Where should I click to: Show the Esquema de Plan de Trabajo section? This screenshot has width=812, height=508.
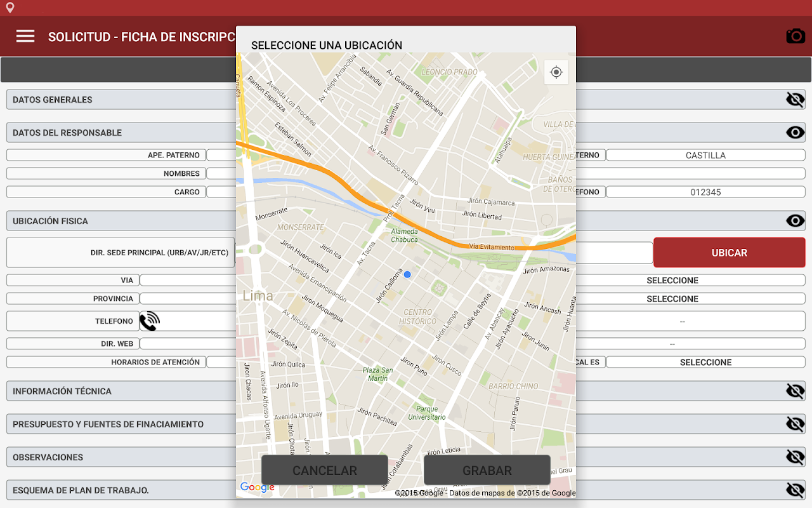[796, 490]
